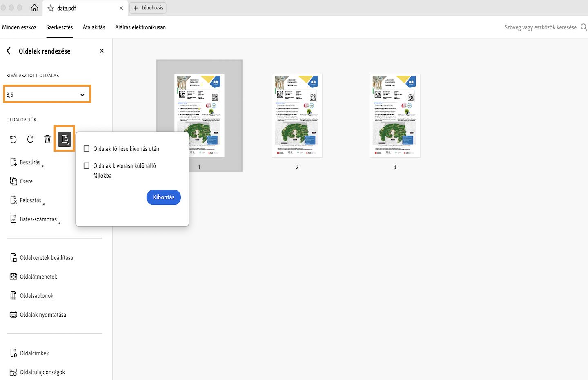Select the rotate right icon

pyautogui.click(x=30, y=139)
